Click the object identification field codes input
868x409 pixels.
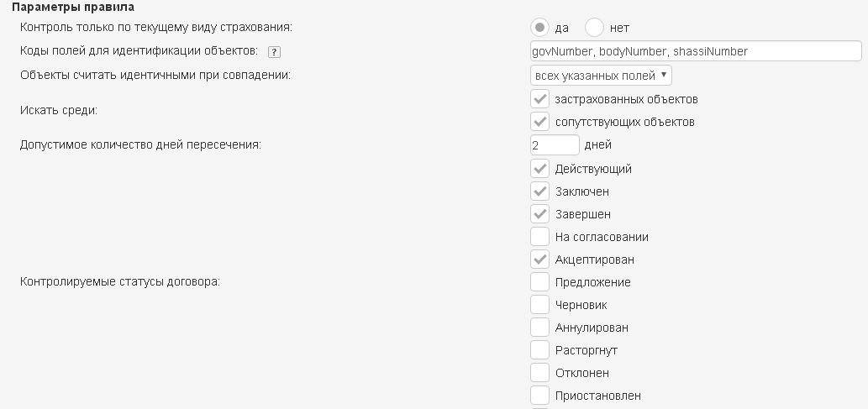point(696,51)
